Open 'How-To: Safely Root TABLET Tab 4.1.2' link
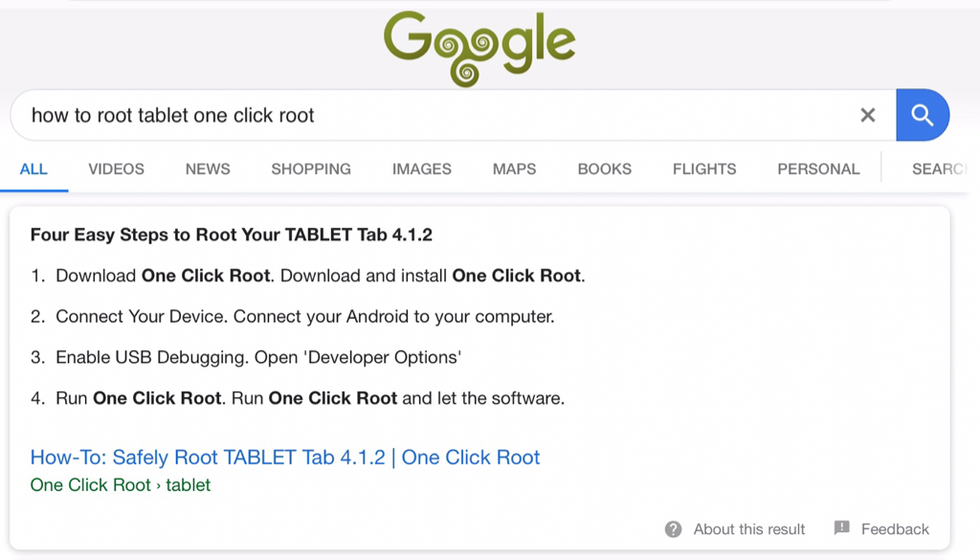 tap(285, 458)
